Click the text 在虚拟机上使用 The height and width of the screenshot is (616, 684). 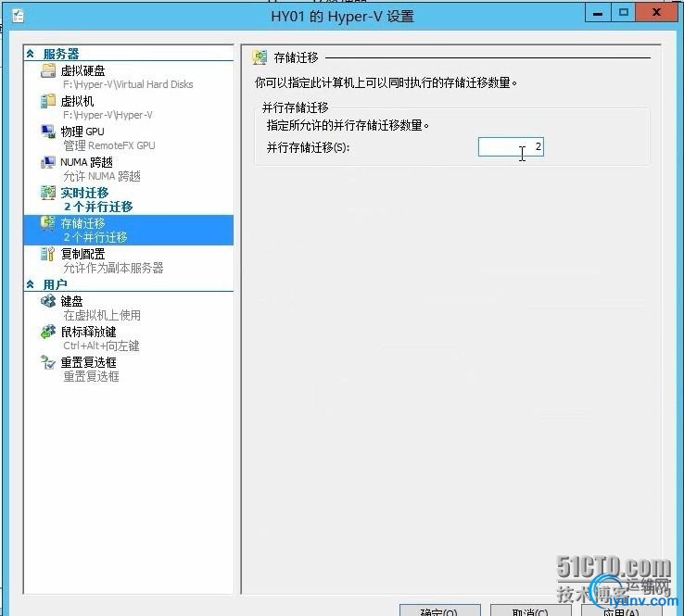pos(102,315)
